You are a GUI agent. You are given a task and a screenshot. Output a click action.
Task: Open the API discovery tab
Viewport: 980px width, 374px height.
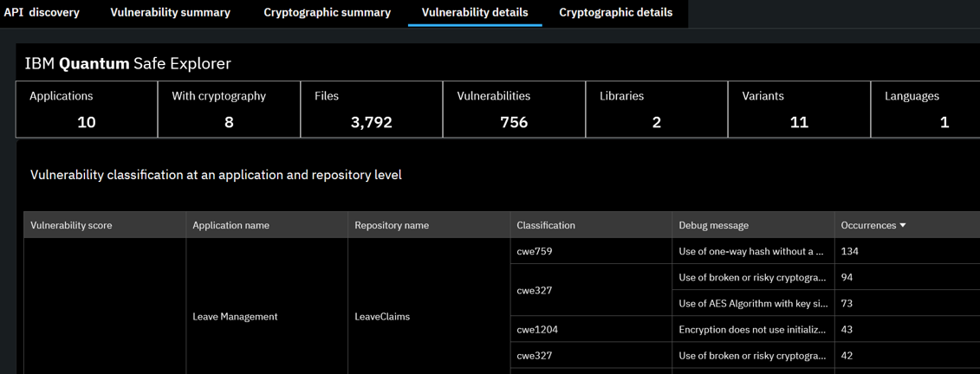point(42,13)
